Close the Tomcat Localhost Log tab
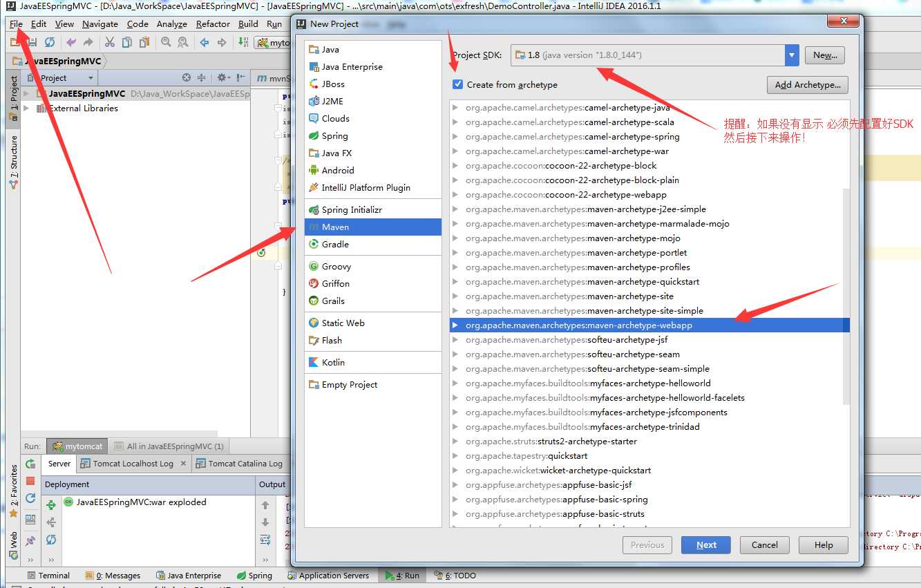 point(183,464)
